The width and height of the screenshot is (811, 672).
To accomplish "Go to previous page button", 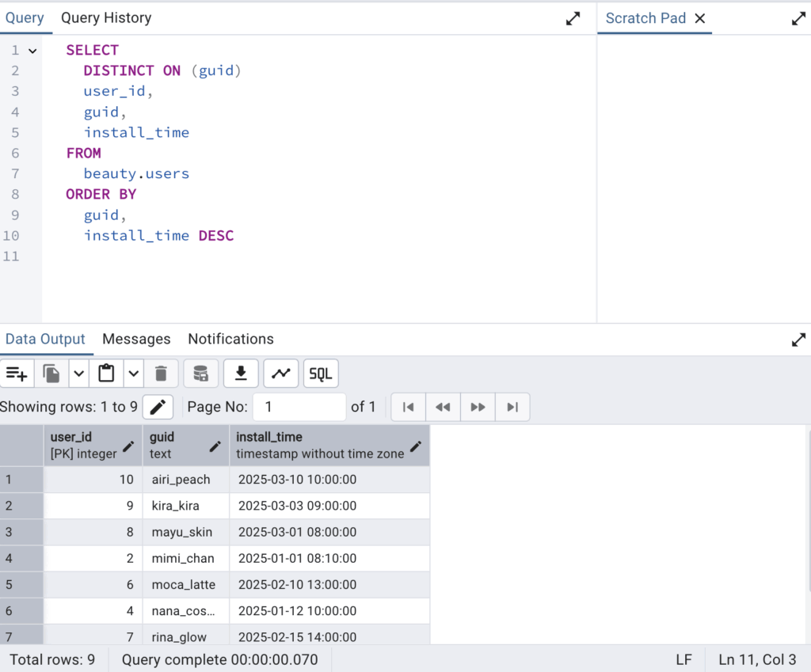I will (443, 407).
